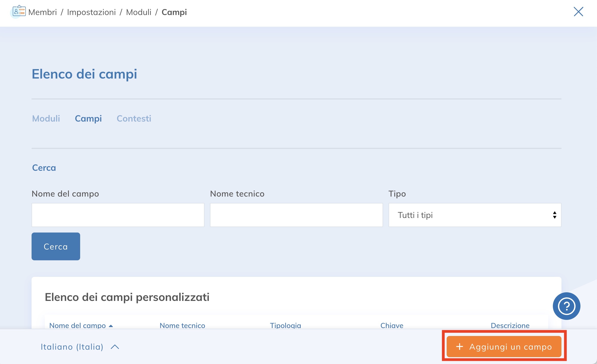Sort by Tipologia column header
This screenshot has height=364, width=597.
coord(285,325)
